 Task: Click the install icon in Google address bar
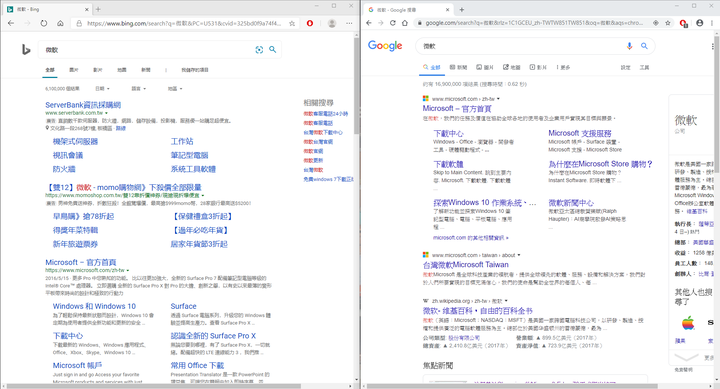pos(656,23)
